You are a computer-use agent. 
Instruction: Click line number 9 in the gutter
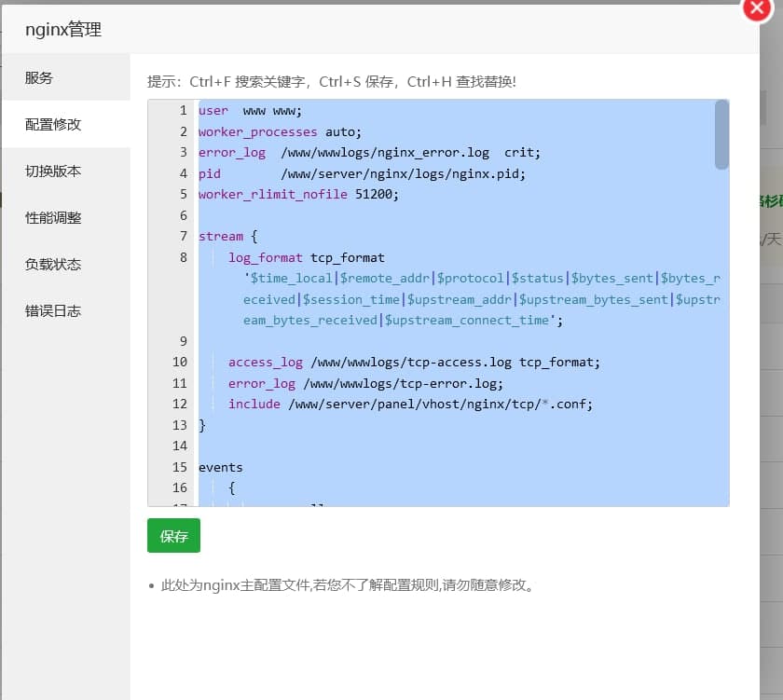pyautogui.click(x=184, y=341)
